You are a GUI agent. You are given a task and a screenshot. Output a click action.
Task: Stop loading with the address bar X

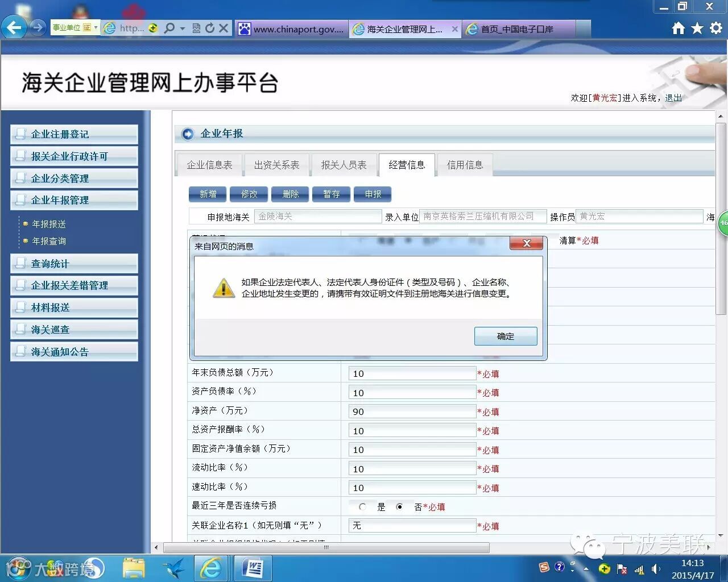(x=224, y=28)
